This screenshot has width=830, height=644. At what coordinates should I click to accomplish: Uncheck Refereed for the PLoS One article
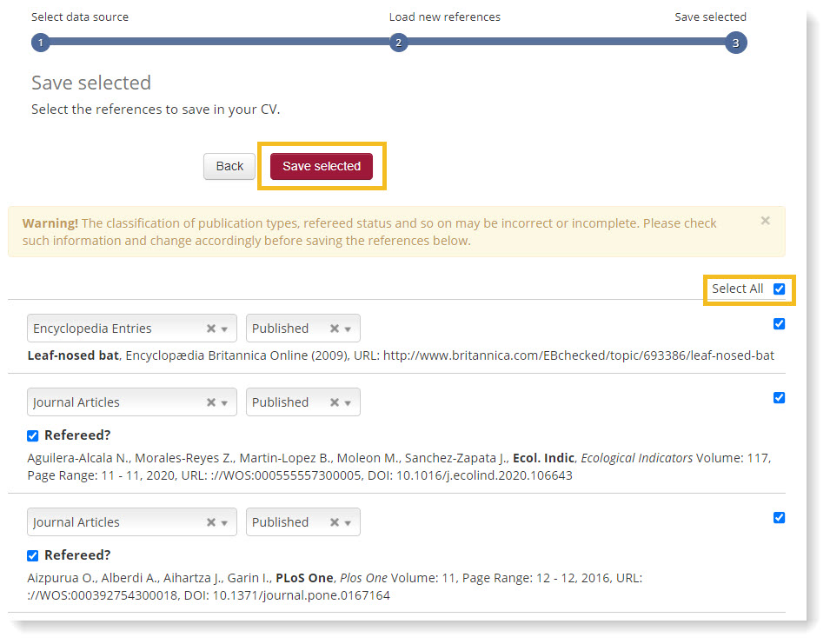pos(33,555)
